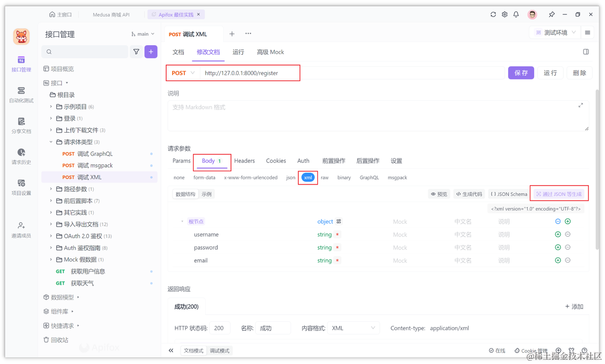Image resolution: width=605 pixels, height=364 pixels.
Task: Select xml body type
Action: (x=308, y=178)
